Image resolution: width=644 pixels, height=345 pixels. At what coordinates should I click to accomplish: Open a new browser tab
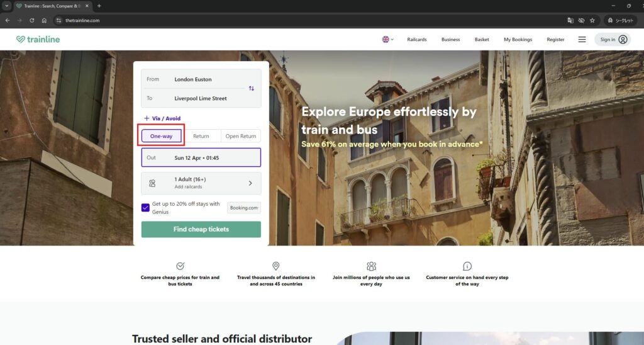pyautogui.click(x=99, y=6)
